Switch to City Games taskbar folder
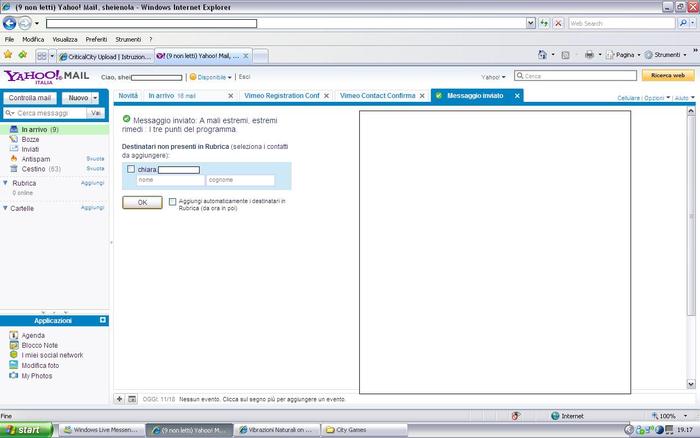Viewport: 700px width, 438px height. click(365, 430)
